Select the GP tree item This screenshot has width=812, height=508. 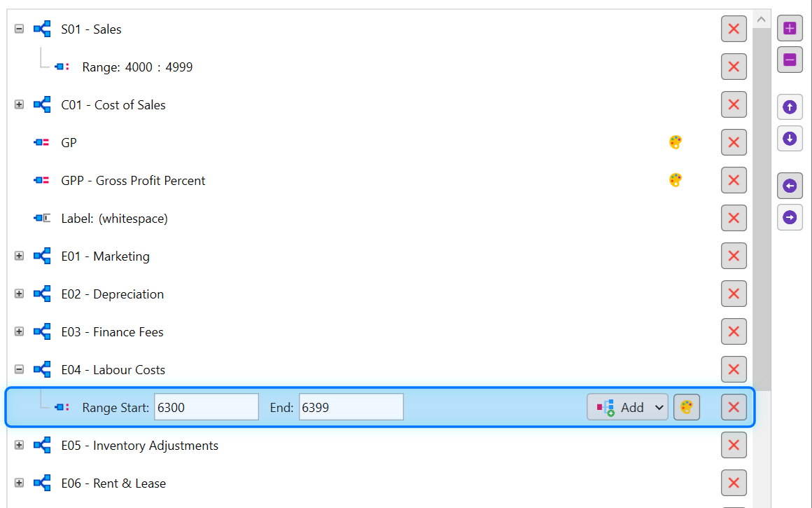[69, 143]
